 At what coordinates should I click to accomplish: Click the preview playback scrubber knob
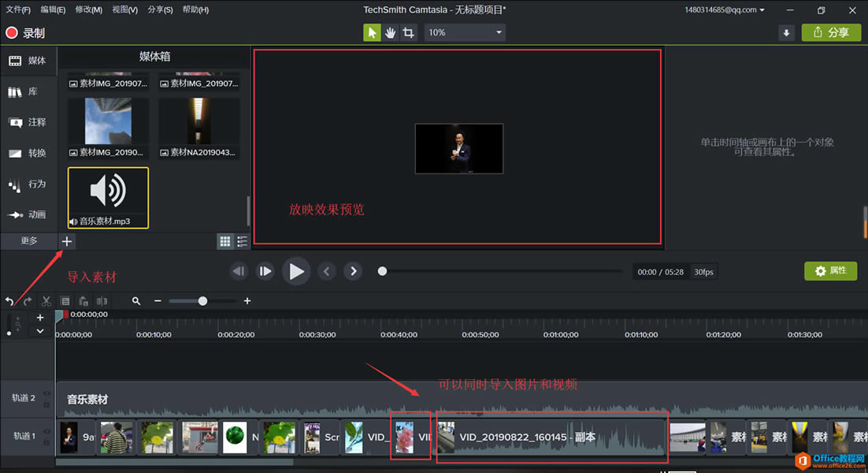click(382, 271)
